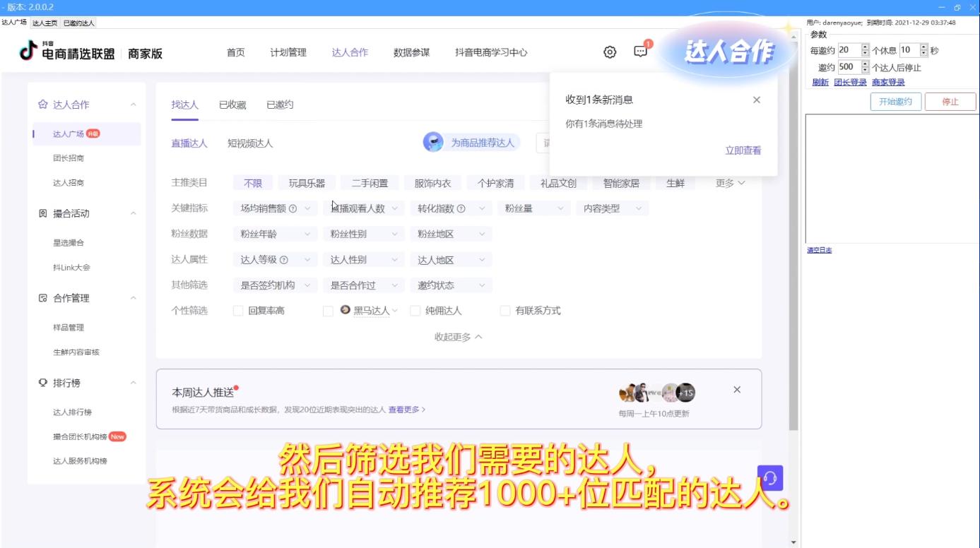Open the 粉丝年龄 dropdown

pyautogui.click(x=275, y=234)
